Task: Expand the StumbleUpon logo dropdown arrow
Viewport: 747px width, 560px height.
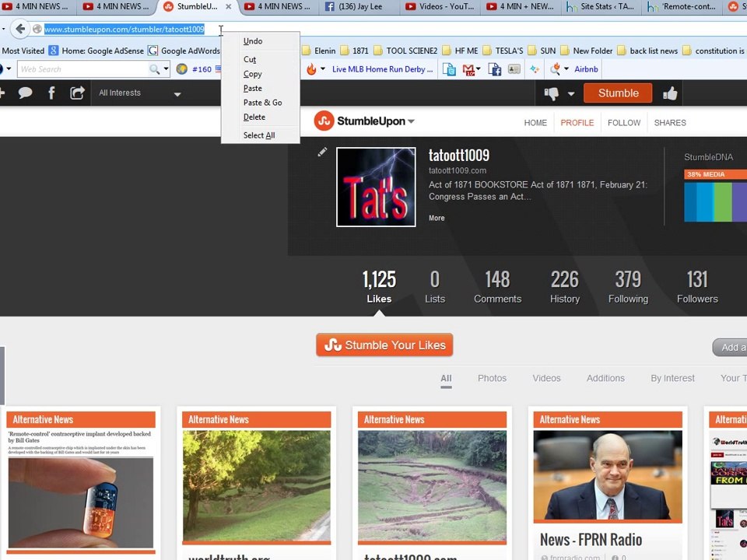Action: 411,121
